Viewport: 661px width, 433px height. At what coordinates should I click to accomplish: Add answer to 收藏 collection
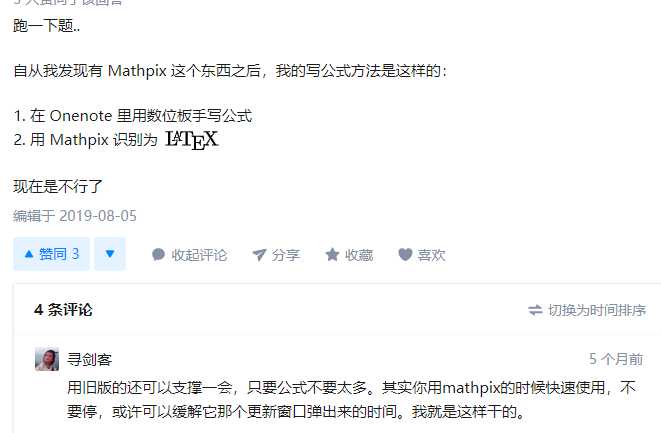[x=359, y=255]
